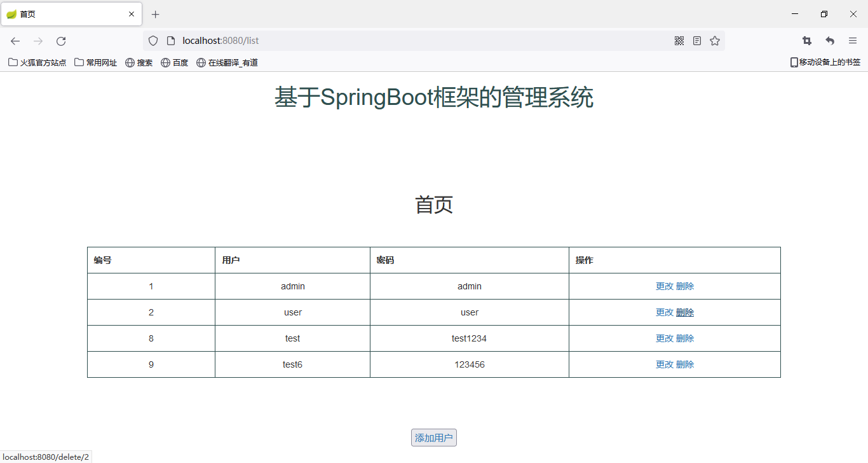Open the QR code icon in address bar
This screenshot has width=868, height=463.
point(679,41)
